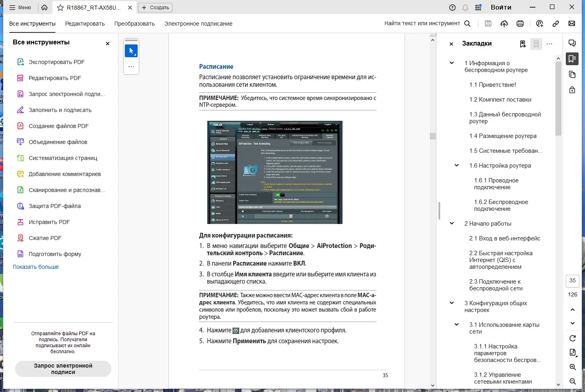The height and width of the screenshot is (392, 585).
Task: Open the Экспортировать PDF tool
Action: pos(56,62)
